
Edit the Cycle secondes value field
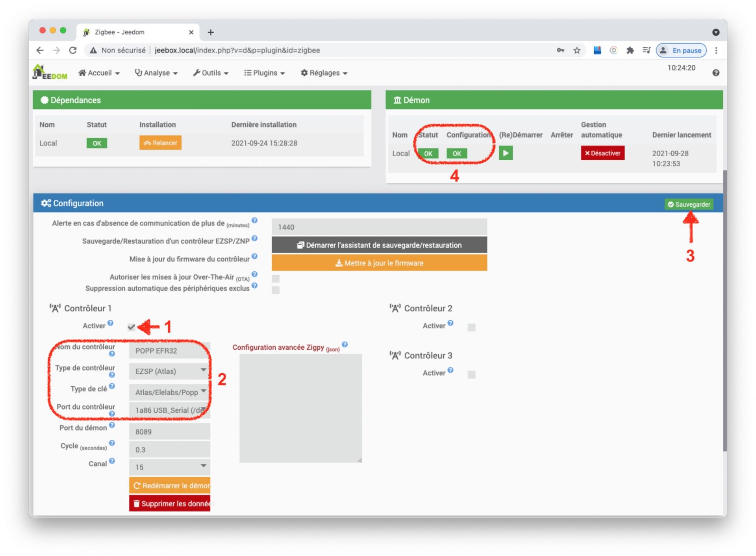click(169, 449)
